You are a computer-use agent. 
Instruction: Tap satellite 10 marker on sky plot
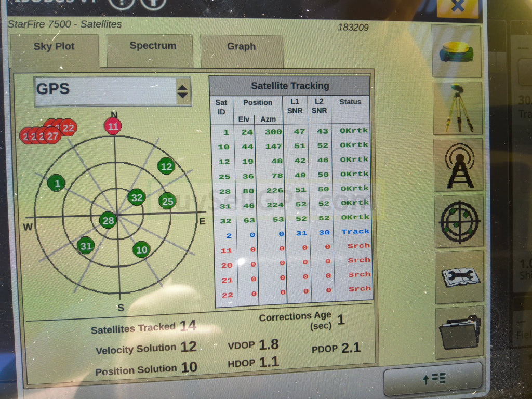click(141, 250)
